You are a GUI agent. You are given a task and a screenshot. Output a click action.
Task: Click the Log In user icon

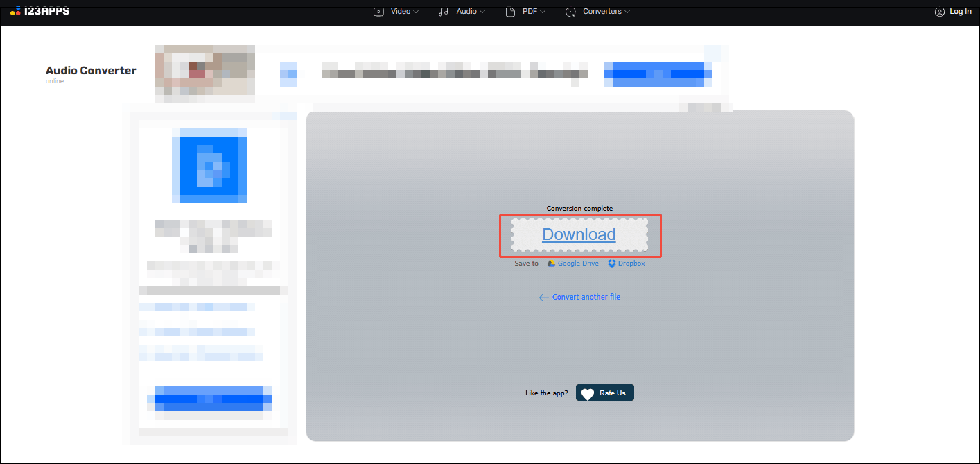(x=940, y=12)
